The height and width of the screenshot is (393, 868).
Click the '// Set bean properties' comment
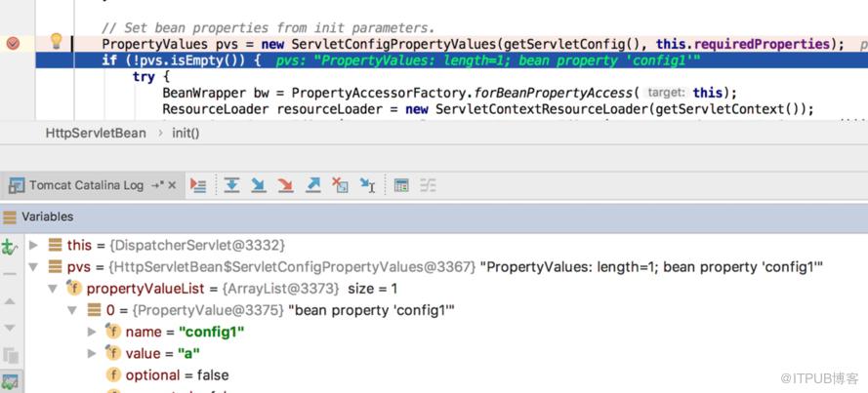point(269,27)
